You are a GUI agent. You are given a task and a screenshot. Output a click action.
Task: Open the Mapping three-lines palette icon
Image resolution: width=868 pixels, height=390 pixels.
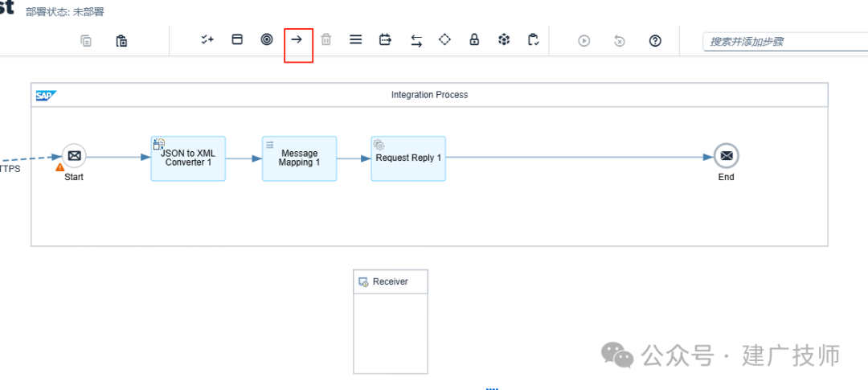355,39
